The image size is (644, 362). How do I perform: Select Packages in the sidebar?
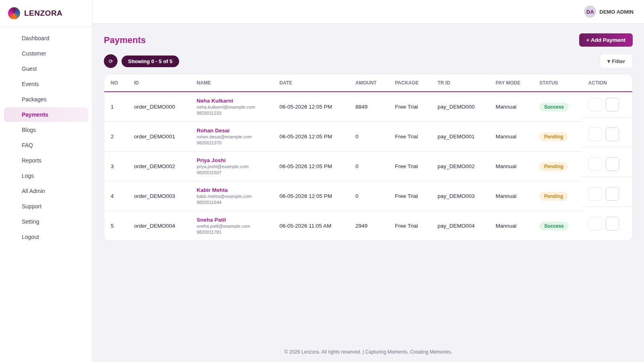pyautogui.click(x=46, y=99)
